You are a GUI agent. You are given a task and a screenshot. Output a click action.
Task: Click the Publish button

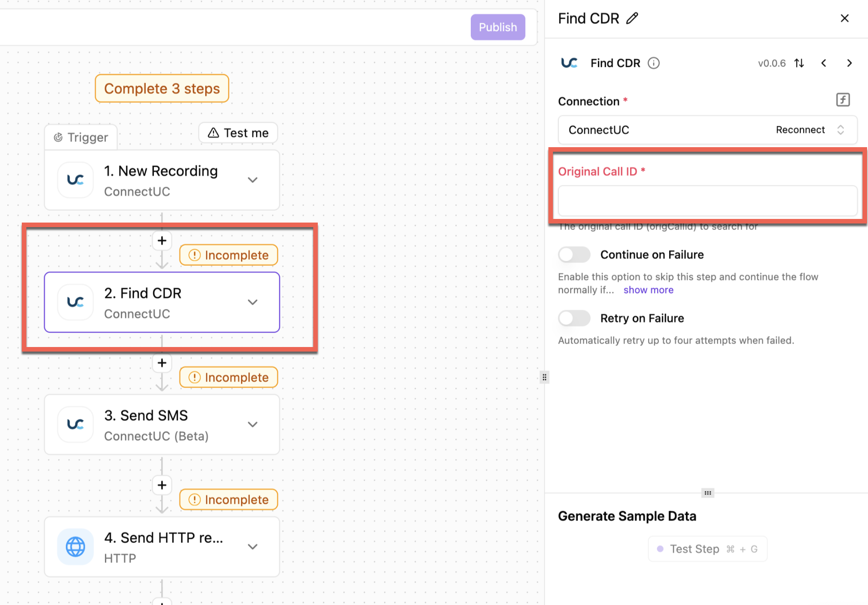point(498,27)
